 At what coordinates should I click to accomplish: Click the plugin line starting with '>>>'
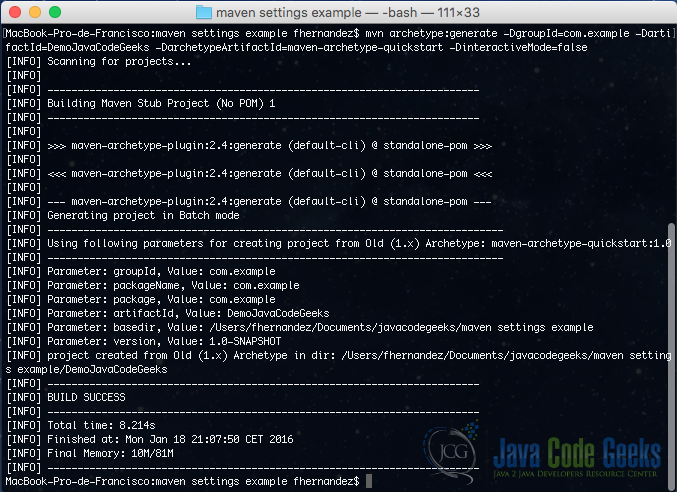coord(249,145)
